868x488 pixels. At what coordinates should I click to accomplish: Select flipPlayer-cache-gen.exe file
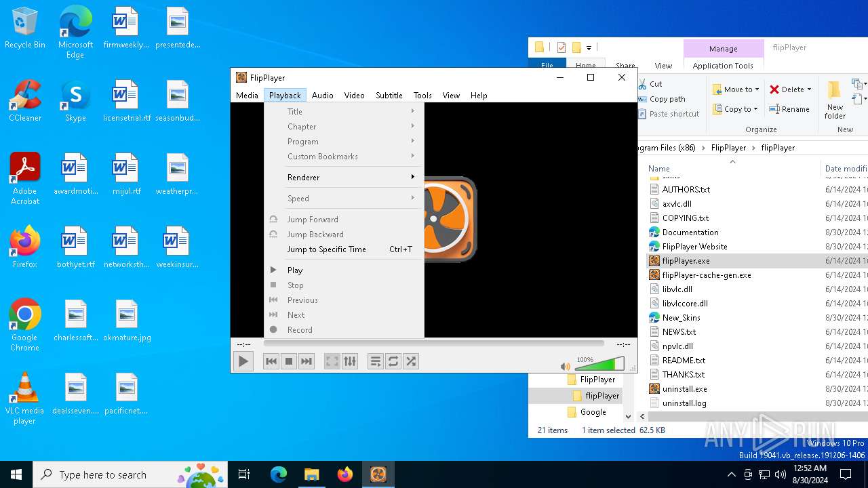(x=707, y=275)
